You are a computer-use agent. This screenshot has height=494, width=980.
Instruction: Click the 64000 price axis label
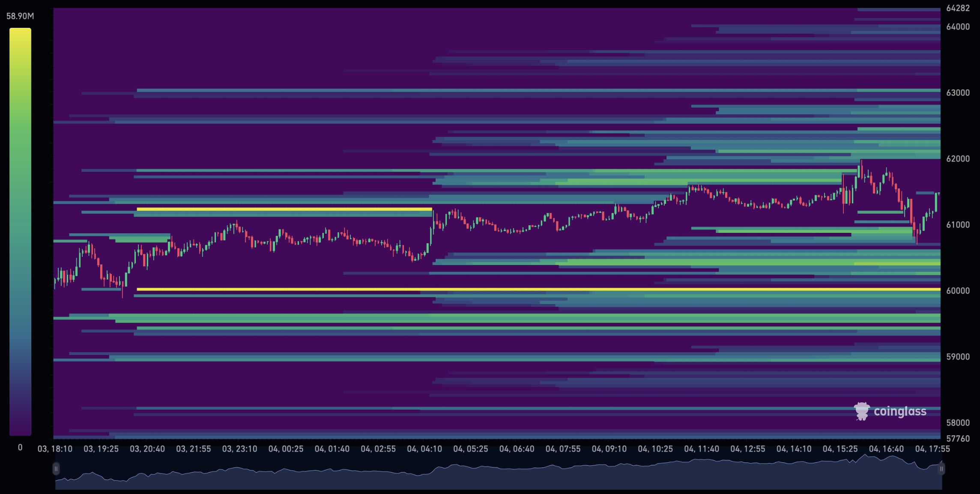pos(958,27)
